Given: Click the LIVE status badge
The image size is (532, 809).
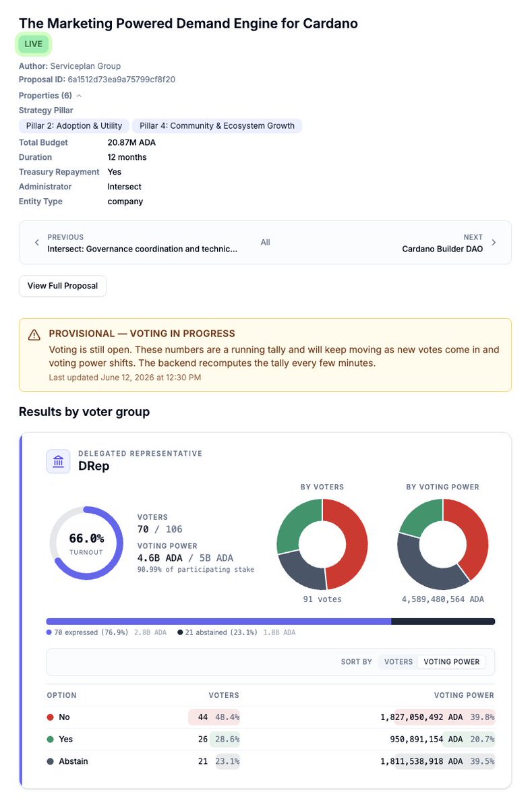Looking at the screenshot, I should [34, 44].
